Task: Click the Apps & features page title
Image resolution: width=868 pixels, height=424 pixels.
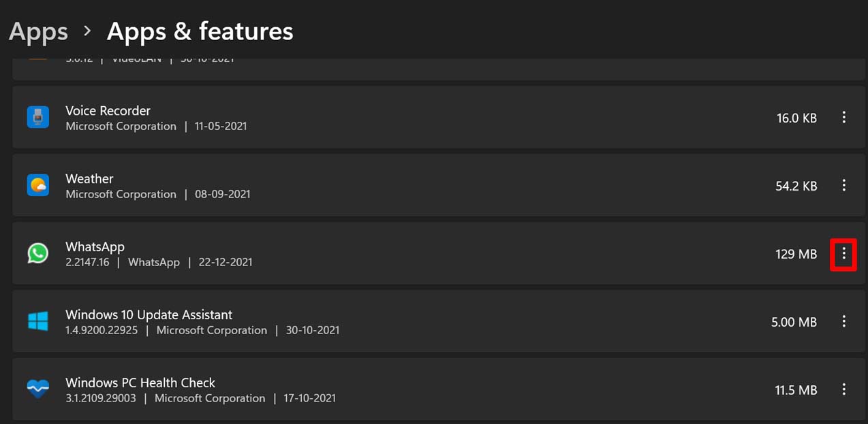Action: tap(200, 31)
